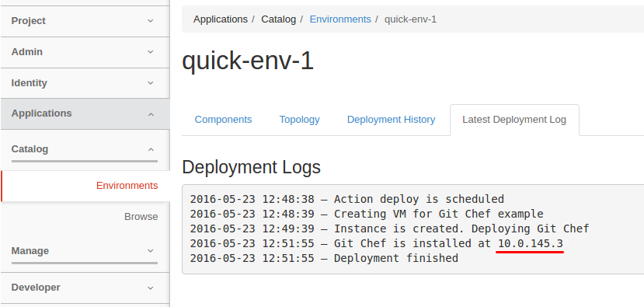Click the 'Creating VM for Git Chef example' line
The height and width of the screenshot is (307, 644).
[367, 214]
